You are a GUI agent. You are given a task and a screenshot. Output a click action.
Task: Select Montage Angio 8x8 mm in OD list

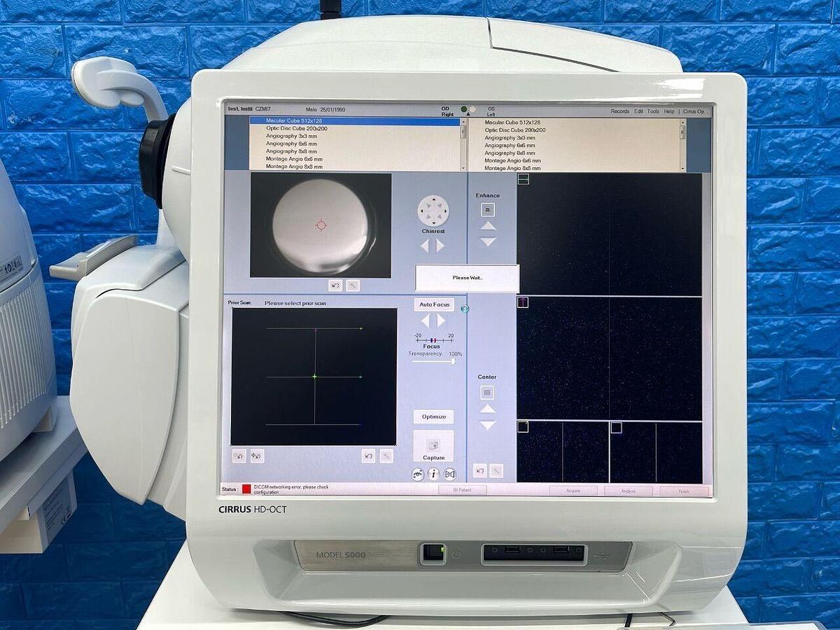coord(355,167)
